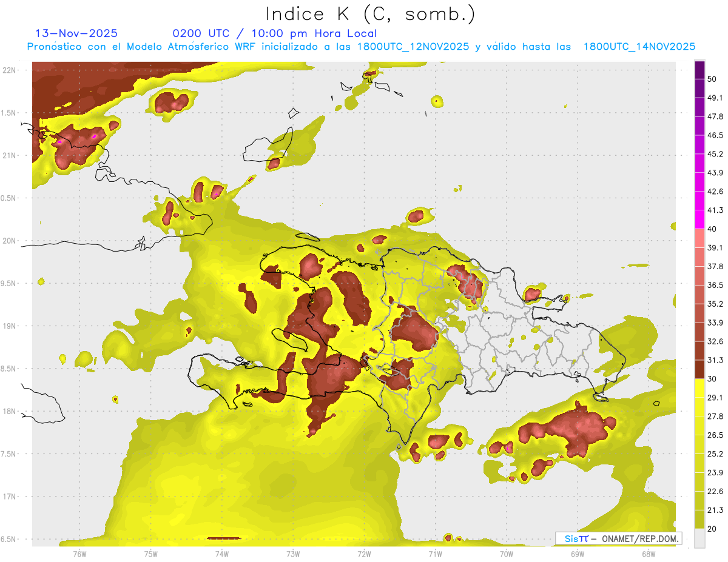Click the colorbar value 49.1

pos(715,98)
